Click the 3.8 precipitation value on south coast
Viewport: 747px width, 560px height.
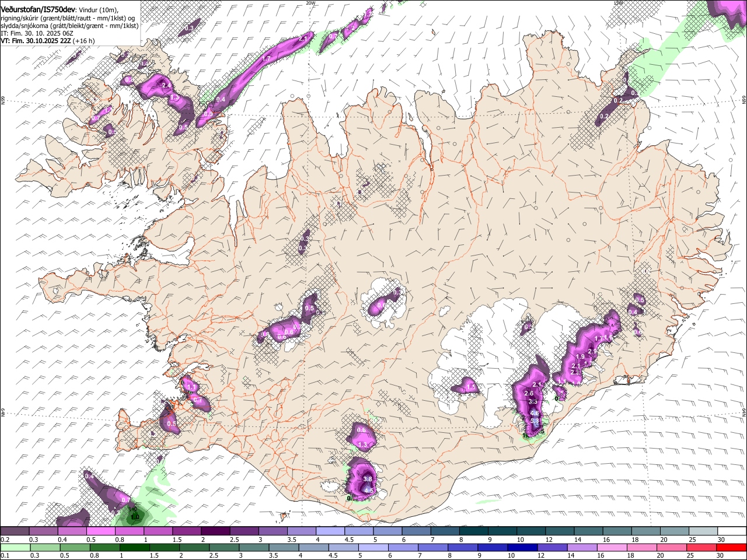click(x=368, y=479)
